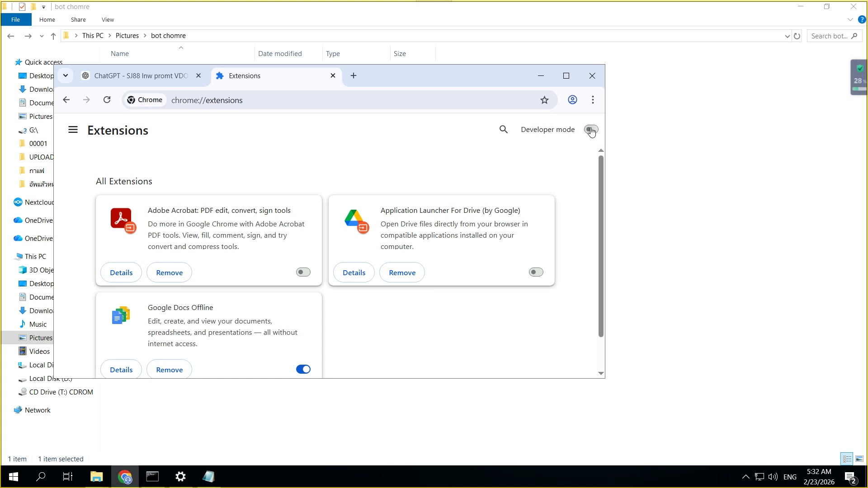Viewport: 868px width, 488px height.
Task: Switch to the View ribbon tab
Action: coord(107,19)
